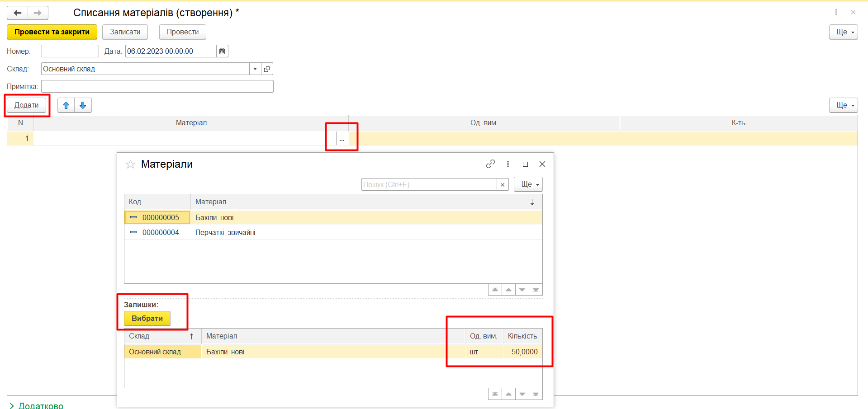
Task: Focus the Примітка text field
Action: [157, 86]
